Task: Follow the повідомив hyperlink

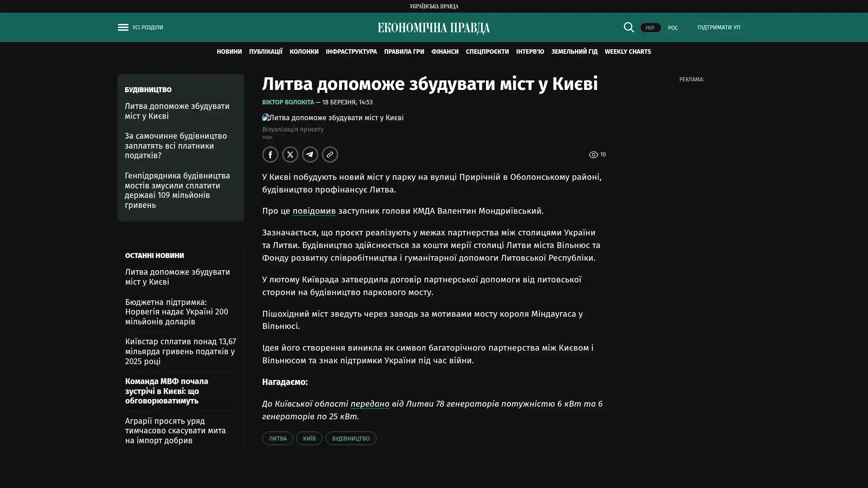Action: pyautogui.click(x=314, y=211)
